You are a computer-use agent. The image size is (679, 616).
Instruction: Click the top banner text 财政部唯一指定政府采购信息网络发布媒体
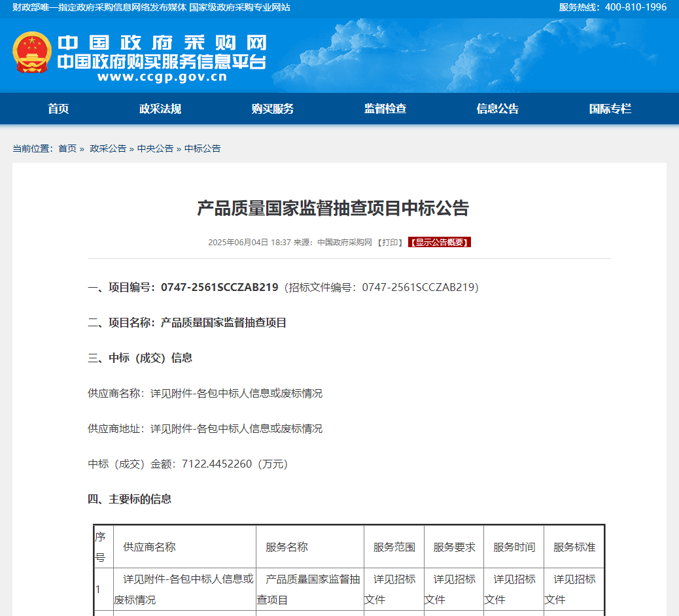[x=99, y=7]
